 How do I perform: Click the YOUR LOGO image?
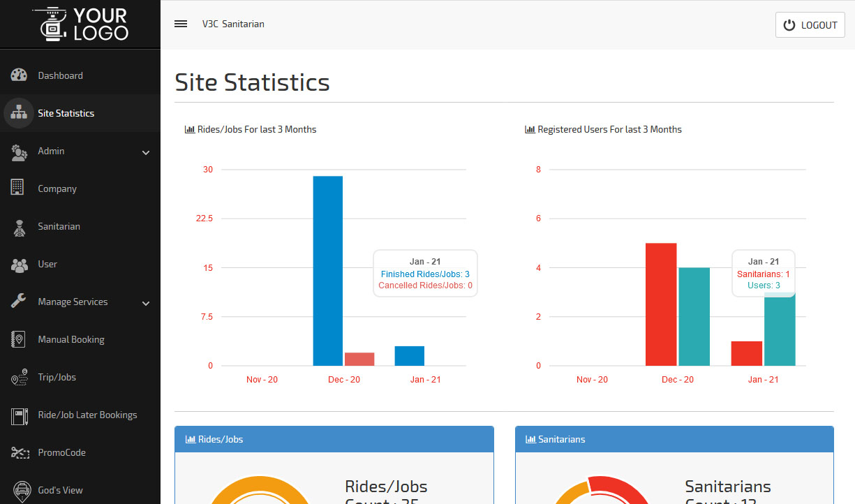(80, 24)
